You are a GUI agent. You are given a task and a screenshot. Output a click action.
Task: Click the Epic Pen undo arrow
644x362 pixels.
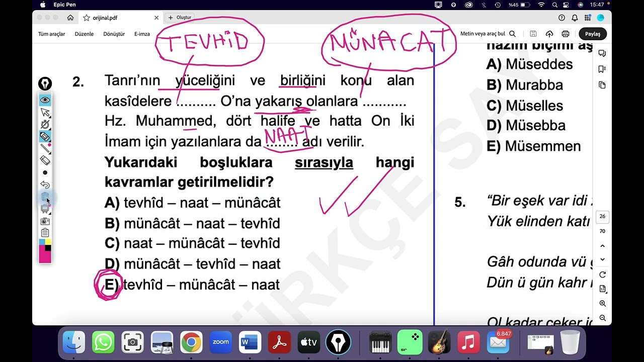point(45,185)
